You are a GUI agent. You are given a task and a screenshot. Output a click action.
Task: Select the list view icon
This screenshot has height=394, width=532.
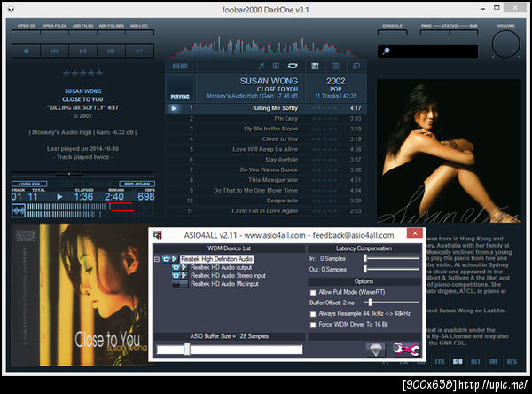[335, 66]
